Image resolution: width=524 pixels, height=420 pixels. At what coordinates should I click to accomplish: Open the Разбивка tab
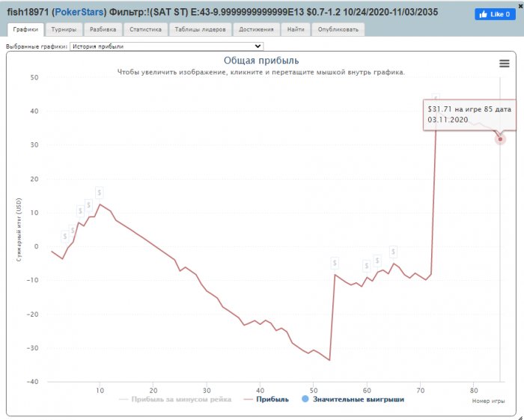pos(103,29)
